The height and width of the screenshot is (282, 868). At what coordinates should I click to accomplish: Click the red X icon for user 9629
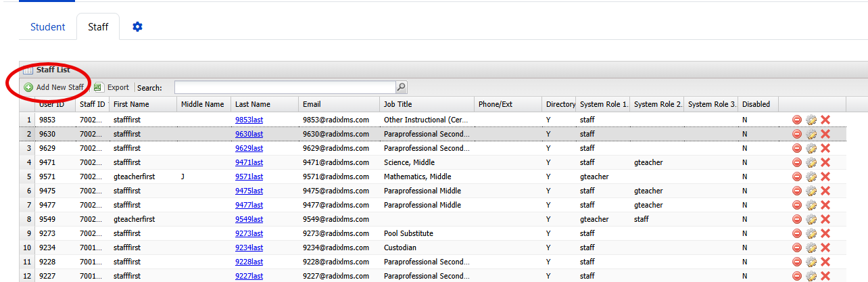pyautogui.click(x=825, y=148)
